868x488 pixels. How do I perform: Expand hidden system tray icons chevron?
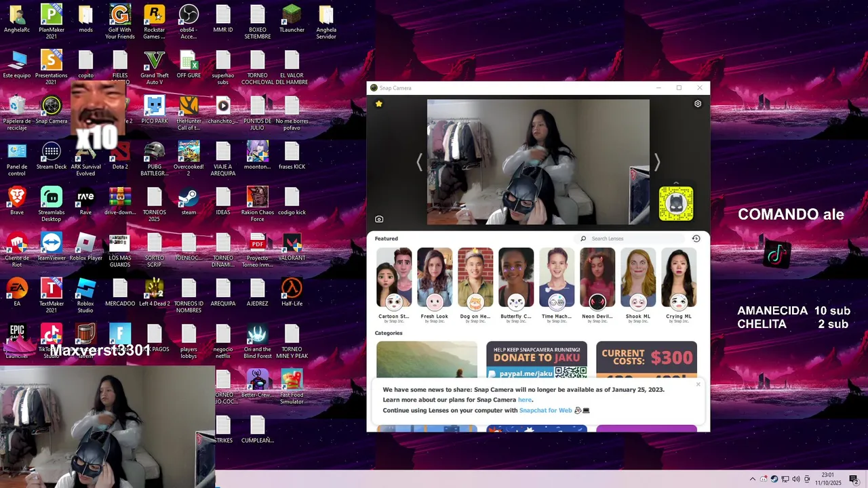coord(752,479)
